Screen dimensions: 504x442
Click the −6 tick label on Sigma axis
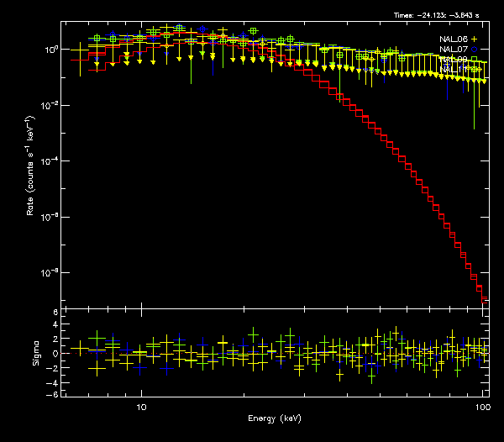pyautogui.click(x=53, y=394)
